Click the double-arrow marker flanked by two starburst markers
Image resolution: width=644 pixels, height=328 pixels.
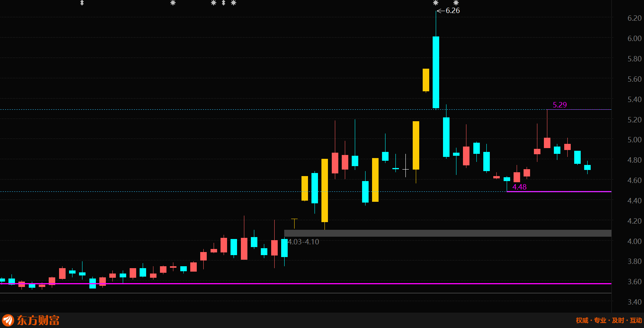tap(224, 3)
